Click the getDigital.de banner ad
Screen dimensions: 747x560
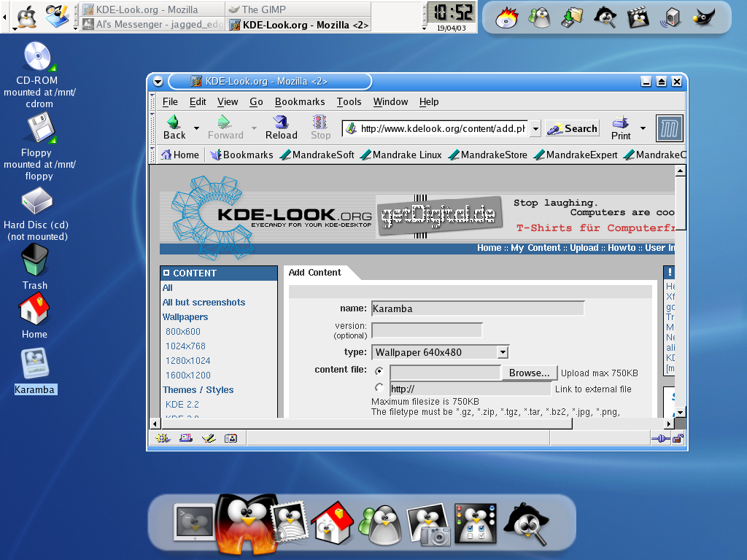tap(439, 217)
